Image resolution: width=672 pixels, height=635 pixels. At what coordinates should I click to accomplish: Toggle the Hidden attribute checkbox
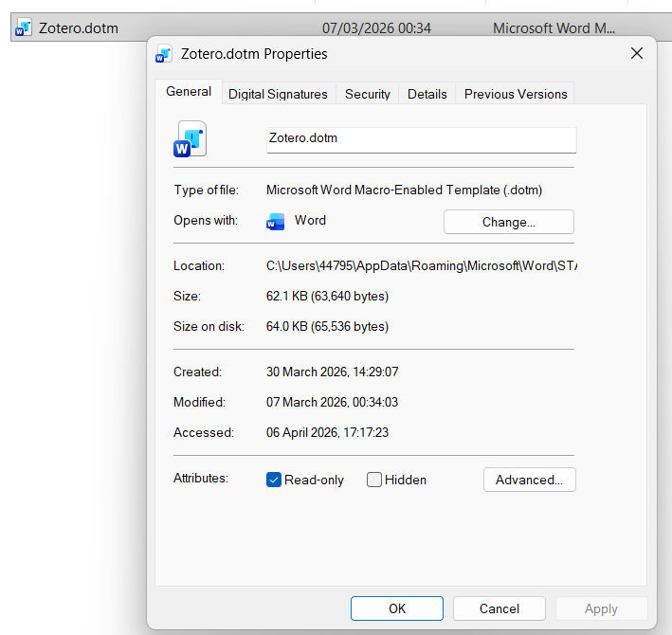[x=374, y=480]
